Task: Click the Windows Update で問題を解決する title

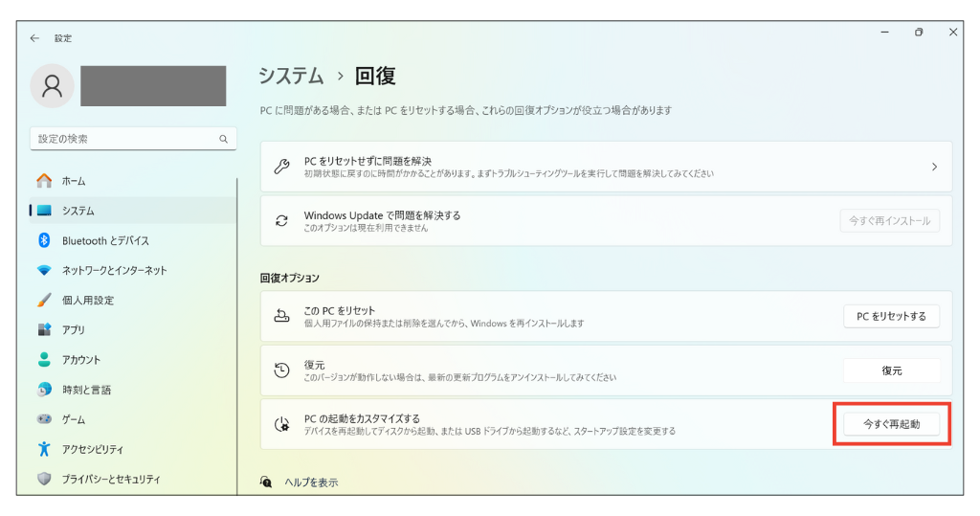Action: [x=382, y=215]
